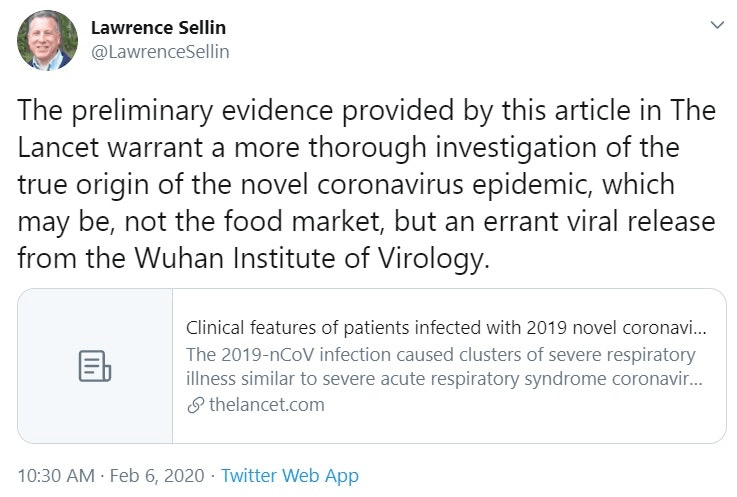The width and height of the screenshot is (737, 497).
Task: Click the Twitter Web App source link
Action: pos(289,476)
